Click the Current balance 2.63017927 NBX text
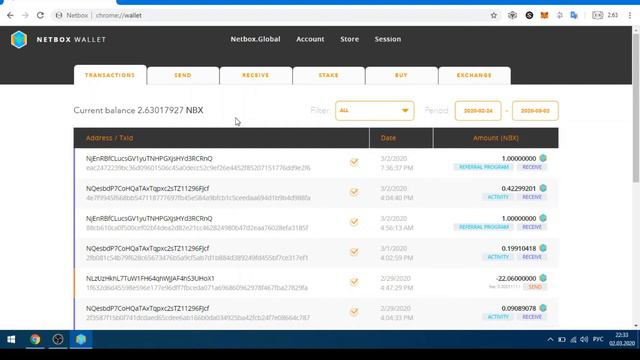 click(138, 110)
